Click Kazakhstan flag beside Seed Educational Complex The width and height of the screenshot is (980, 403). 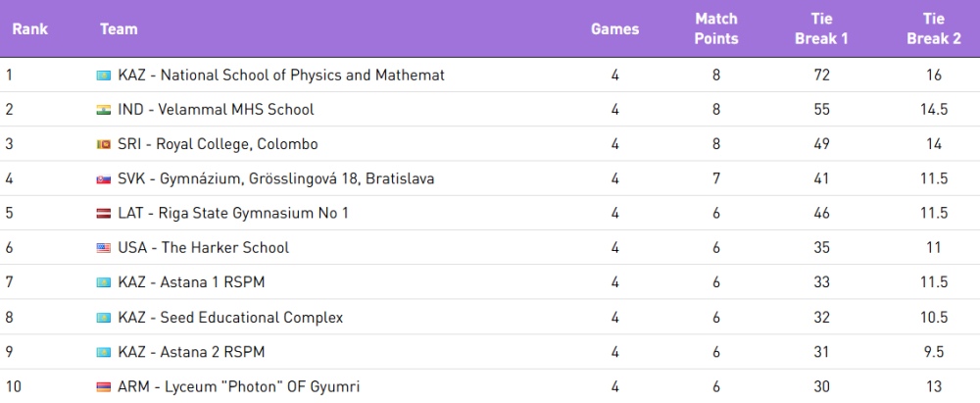103,318
